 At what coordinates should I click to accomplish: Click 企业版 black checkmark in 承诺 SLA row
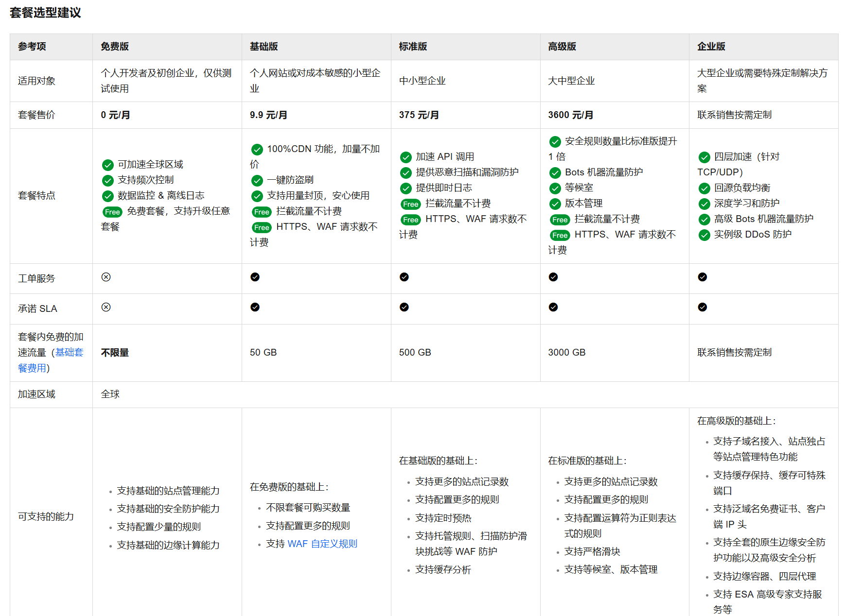point(702,307)
